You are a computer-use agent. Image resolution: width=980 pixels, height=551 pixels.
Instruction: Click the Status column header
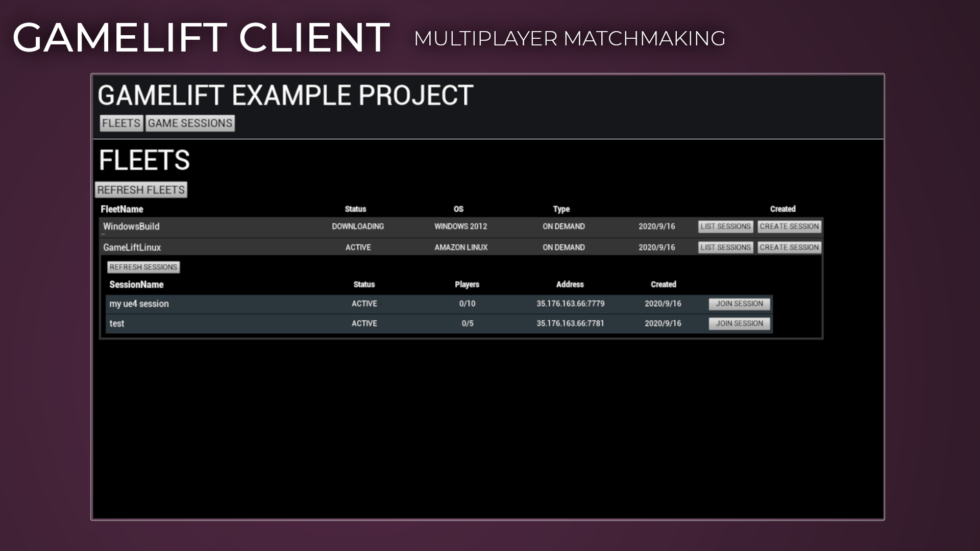(355, 209)
